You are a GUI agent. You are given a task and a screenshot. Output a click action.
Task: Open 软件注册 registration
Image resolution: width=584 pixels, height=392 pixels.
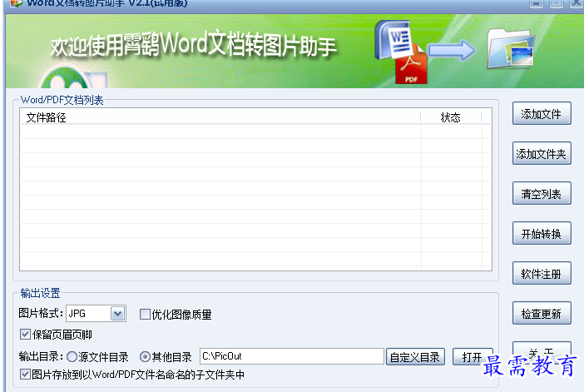click(x=542, y=274)
